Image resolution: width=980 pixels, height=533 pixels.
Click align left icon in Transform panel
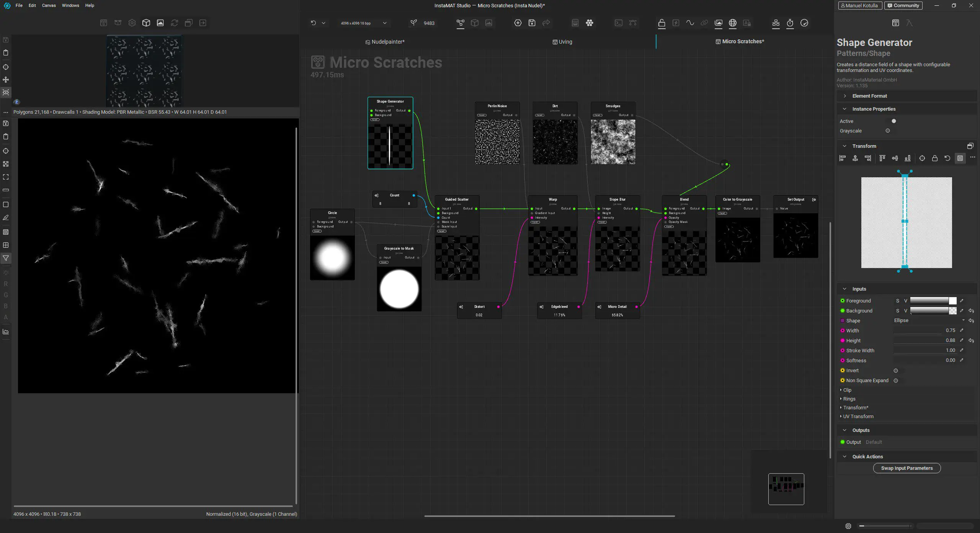click(x=842, y=158)
